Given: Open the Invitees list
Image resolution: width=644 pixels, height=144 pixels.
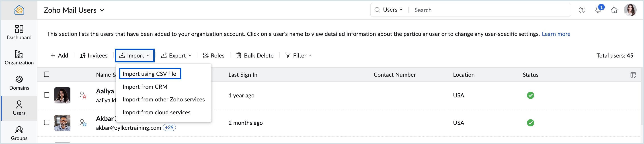Looking at the screenshot, I should point(94,56).
